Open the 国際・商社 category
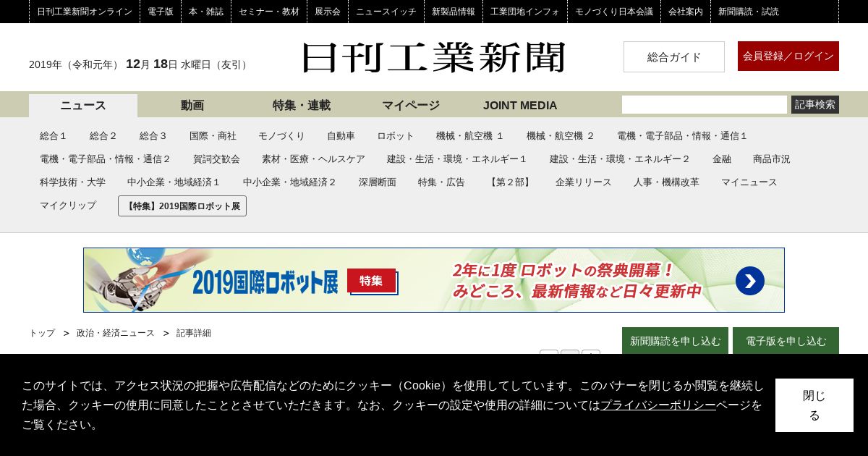The width and height of the screenshot is (868, 456). (x=213, y=136)
